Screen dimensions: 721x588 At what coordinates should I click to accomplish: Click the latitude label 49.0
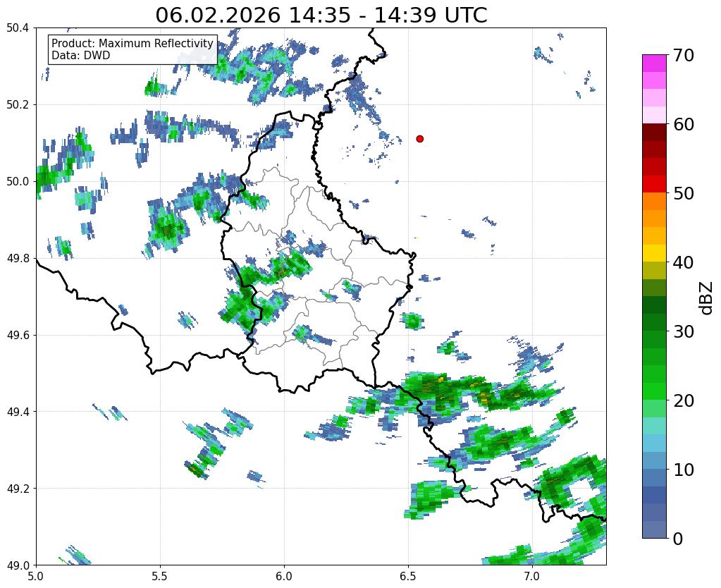[x=18, y=565]
